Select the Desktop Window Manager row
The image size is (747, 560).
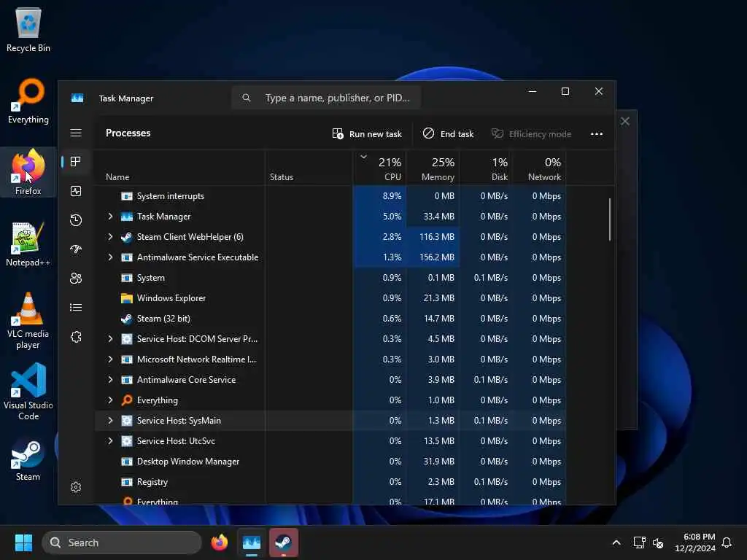coord(330,462)
